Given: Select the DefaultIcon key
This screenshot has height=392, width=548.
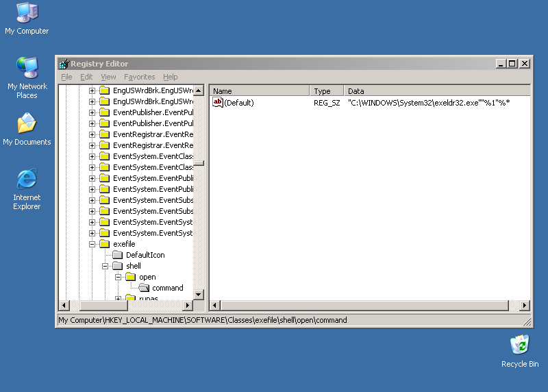Looking at the screenshot, I should coord(145,255).
